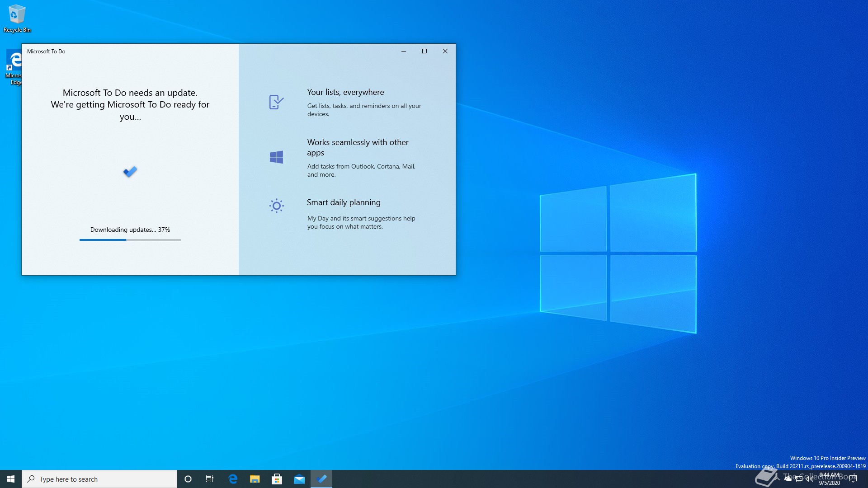868x488 pixels.
Task: Click 'Add tasks from Outlook, Cortana, Mail' text
Action: 361,170
